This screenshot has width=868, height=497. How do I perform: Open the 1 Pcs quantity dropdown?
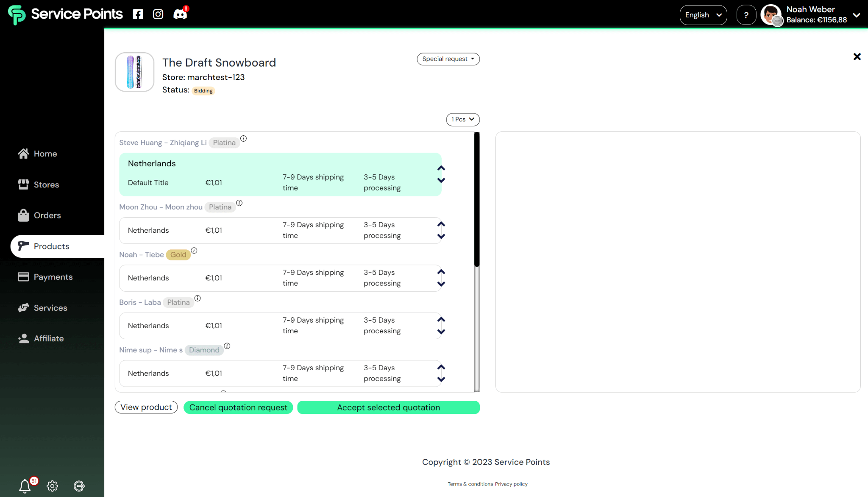click(462, 120)
